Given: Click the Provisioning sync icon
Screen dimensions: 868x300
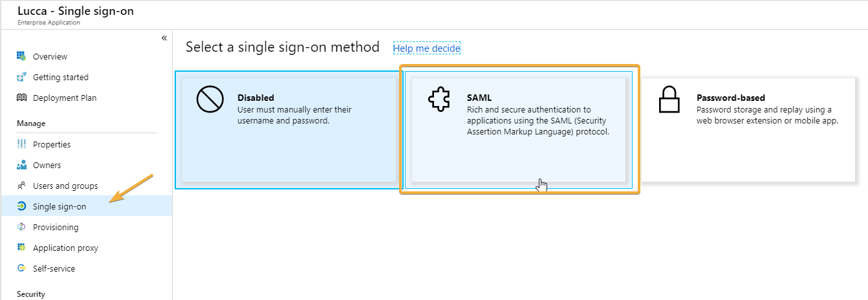Looking at the screenshot, I should 21,227.
